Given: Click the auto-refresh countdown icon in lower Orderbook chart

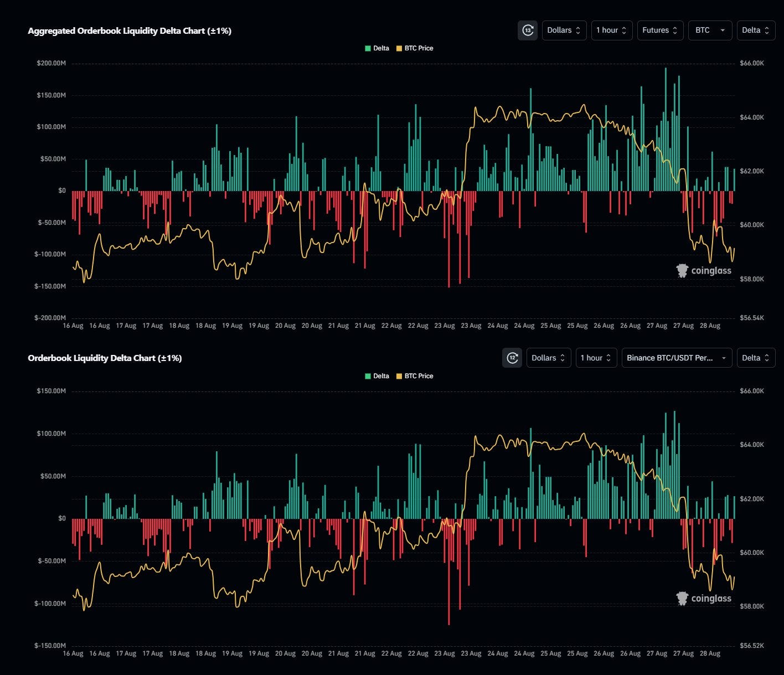Looking at the screenshot, I should [512, 358].
